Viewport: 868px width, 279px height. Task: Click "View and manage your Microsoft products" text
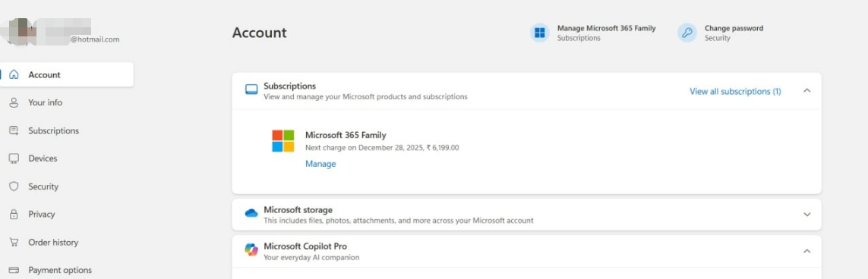[x=365, y=97]
